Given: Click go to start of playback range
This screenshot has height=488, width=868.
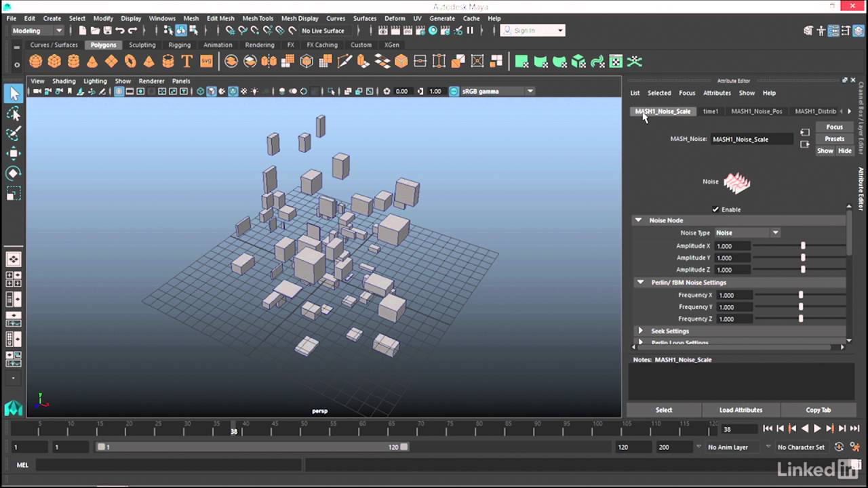Looking at the screenshot, I should pos(768,428).
